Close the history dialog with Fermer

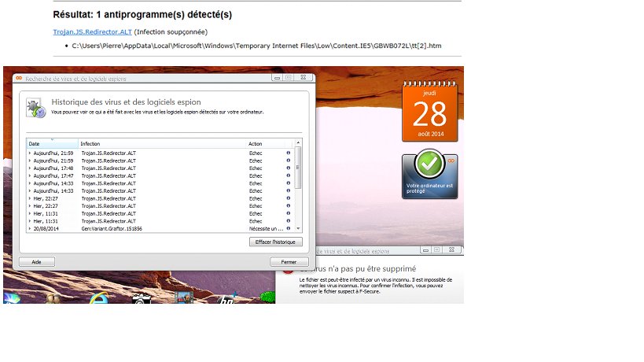point(289,262)
